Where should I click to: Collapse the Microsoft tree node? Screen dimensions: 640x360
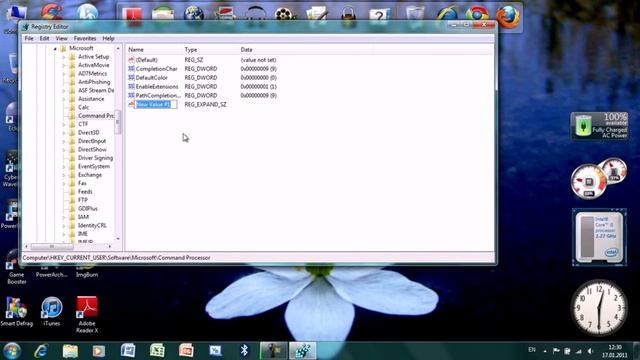(x=55, y=49)
